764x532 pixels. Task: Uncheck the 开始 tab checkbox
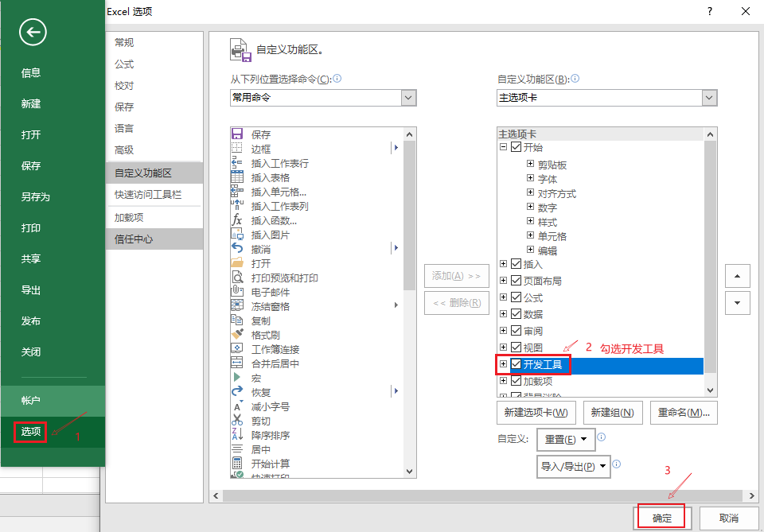(x=516, y=147)
